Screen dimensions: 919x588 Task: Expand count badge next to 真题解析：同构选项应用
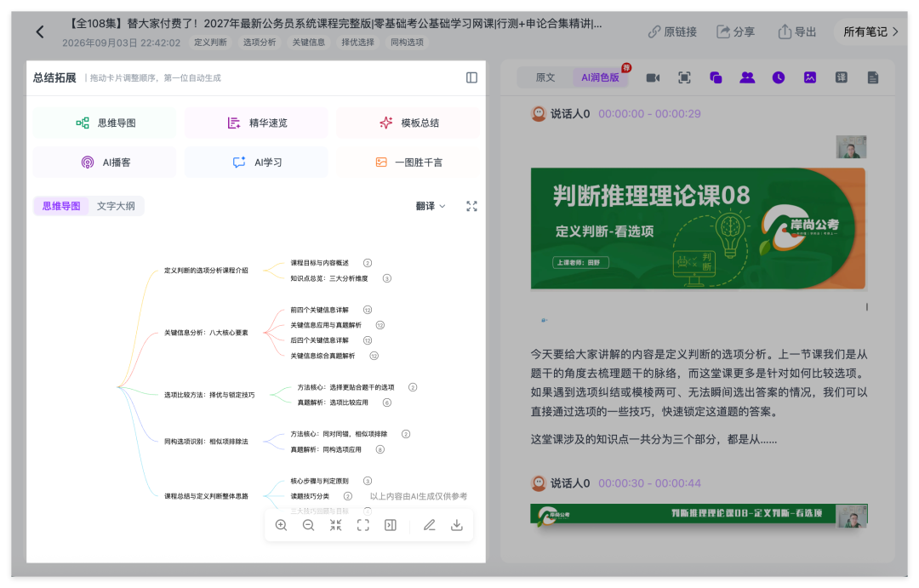pos(380,449)
